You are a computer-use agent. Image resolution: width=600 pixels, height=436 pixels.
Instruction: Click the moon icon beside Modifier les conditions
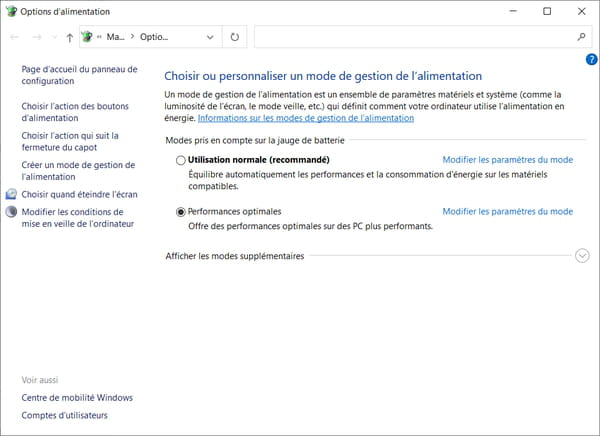coord(11,212)
